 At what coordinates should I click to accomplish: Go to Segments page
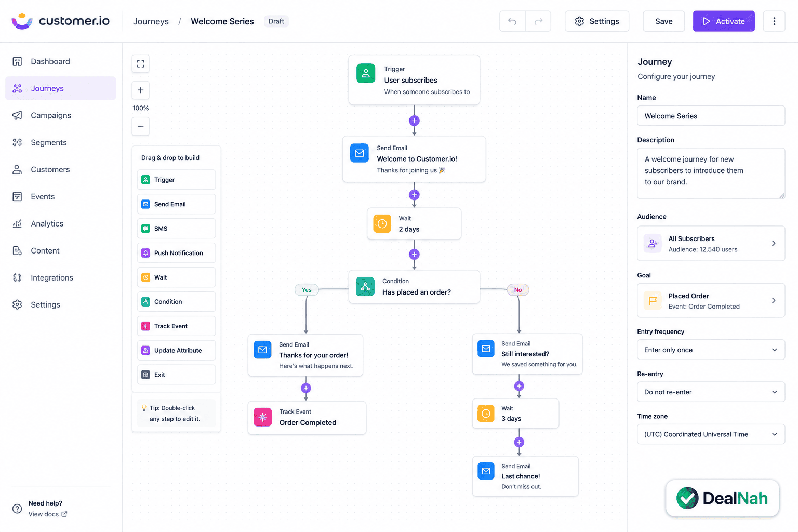click(60, 142)
